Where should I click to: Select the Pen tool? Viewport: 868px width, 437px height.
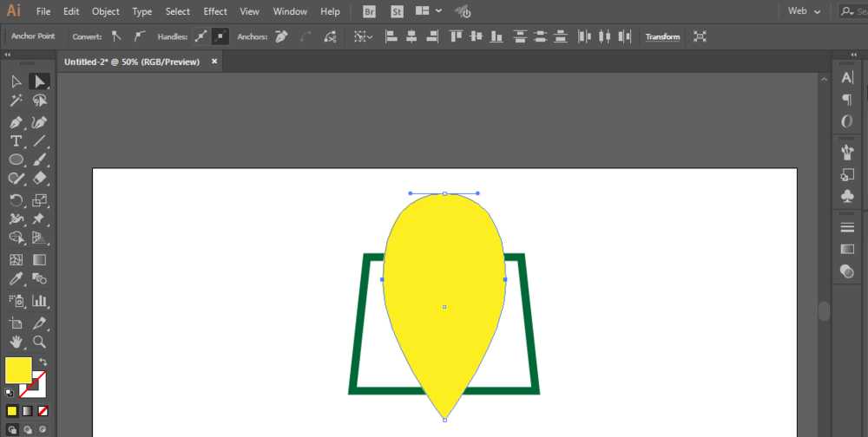coord(16,121)
